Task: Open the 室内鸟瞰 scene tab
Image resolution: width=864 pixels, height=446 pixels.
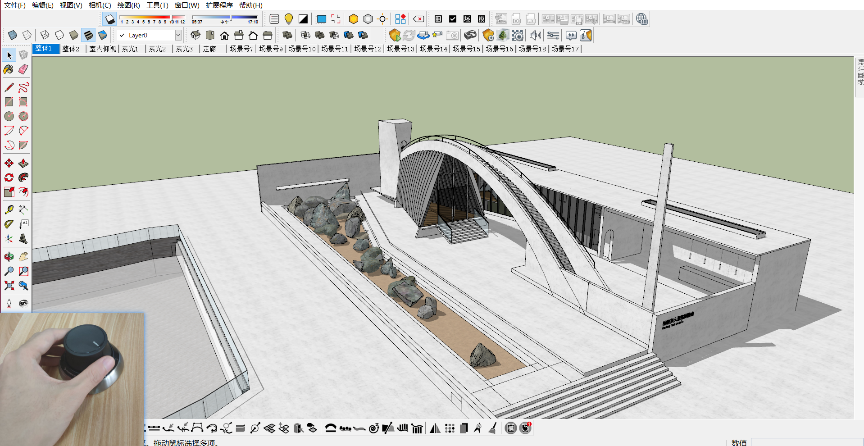Action: (102, 48)
